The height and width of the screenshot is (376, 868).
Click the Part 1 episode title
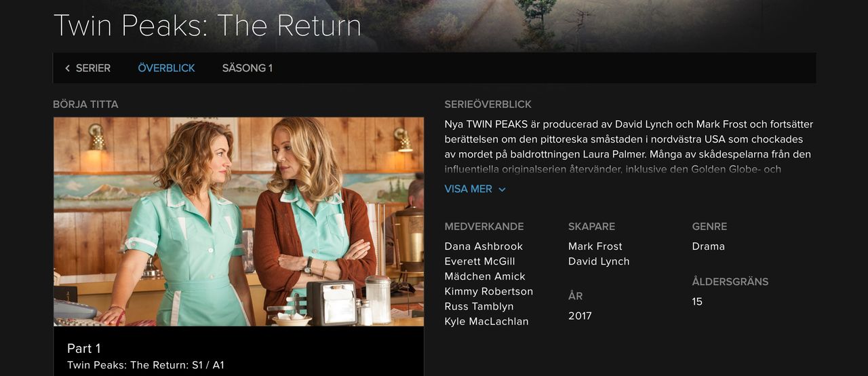point(84,348)
